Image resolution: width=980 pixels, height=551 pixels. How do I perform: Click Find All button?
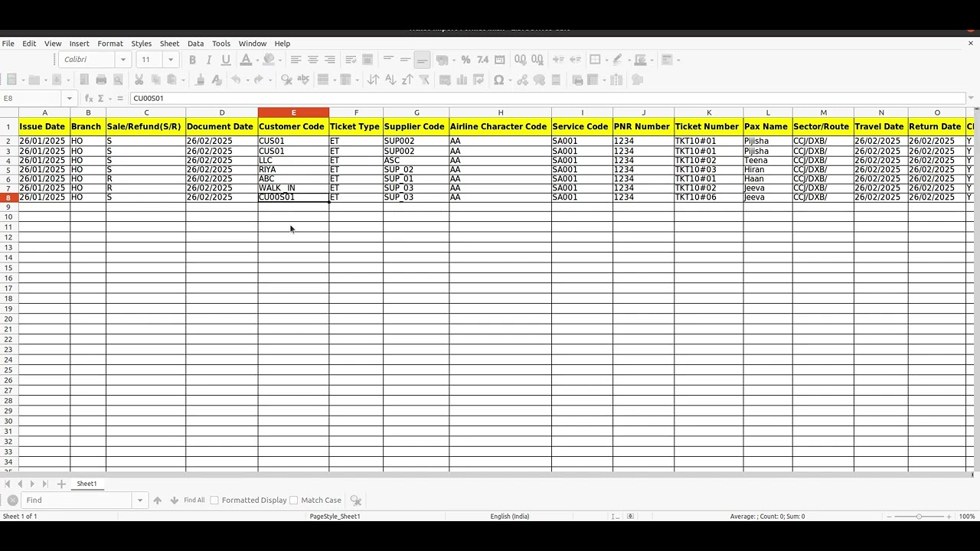click(x=194, y=500)
